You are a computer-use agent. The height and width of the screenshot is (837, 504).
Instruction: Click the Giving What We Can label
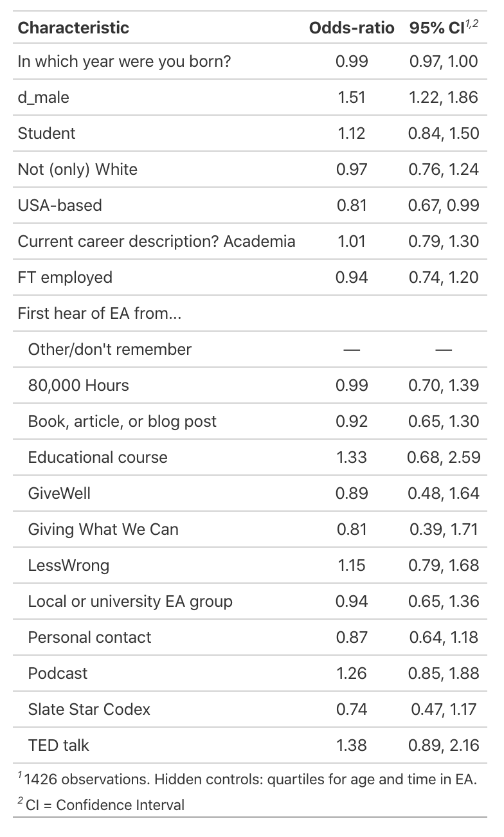[x=104, y=529]
